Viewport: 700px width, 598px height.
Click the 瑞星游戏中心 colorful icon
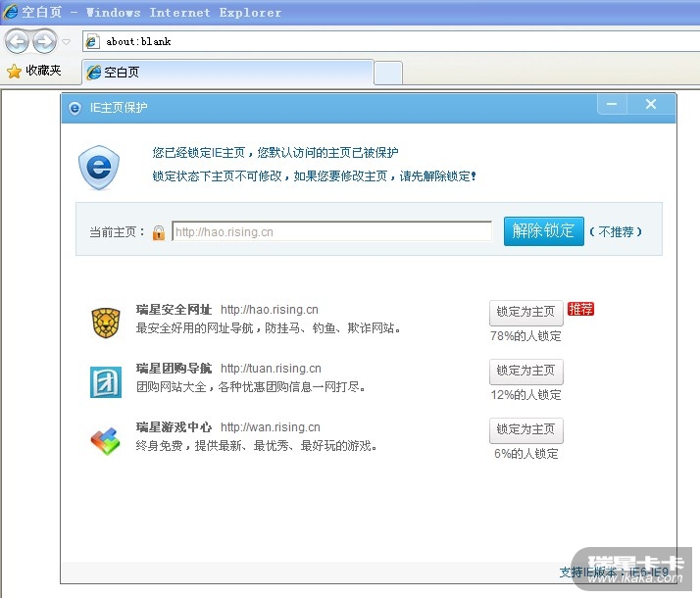106,441
